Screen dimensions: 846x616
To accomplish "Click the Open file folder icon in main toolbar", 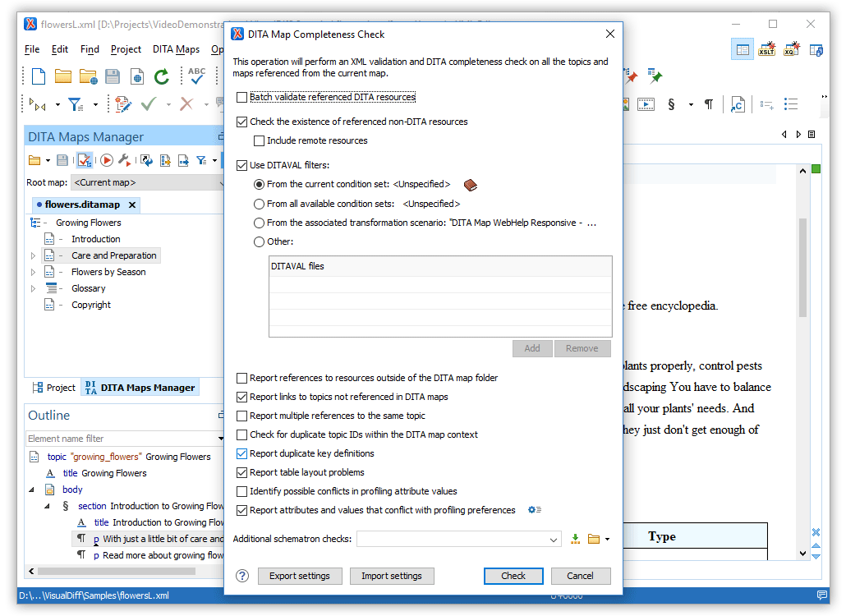I will coord(63,76).
